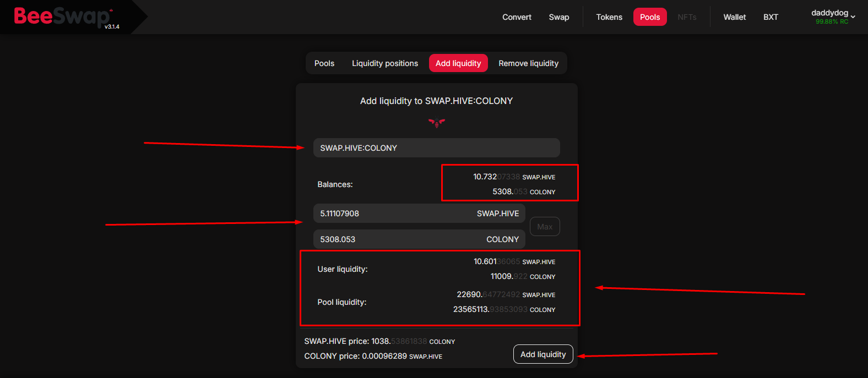This screenshot has height=378, width=868.
Task: Select the Add liquidity tab
Action: tap(458, 63)
